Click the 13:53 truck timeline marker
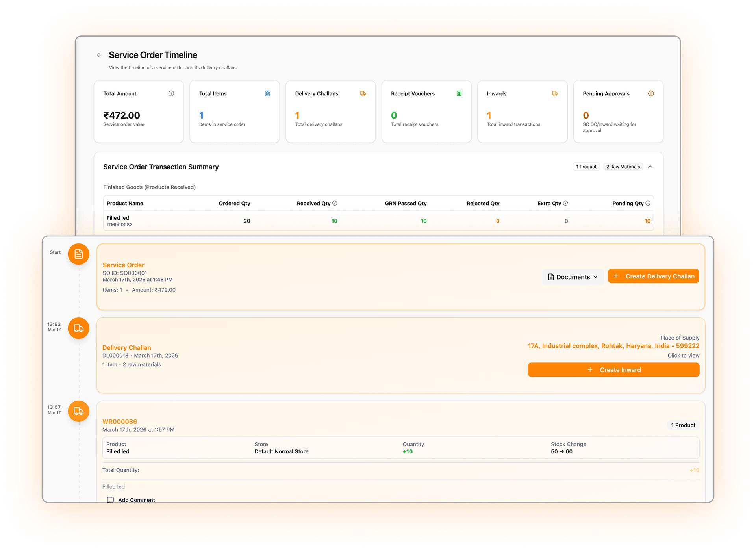 point(79,328)
